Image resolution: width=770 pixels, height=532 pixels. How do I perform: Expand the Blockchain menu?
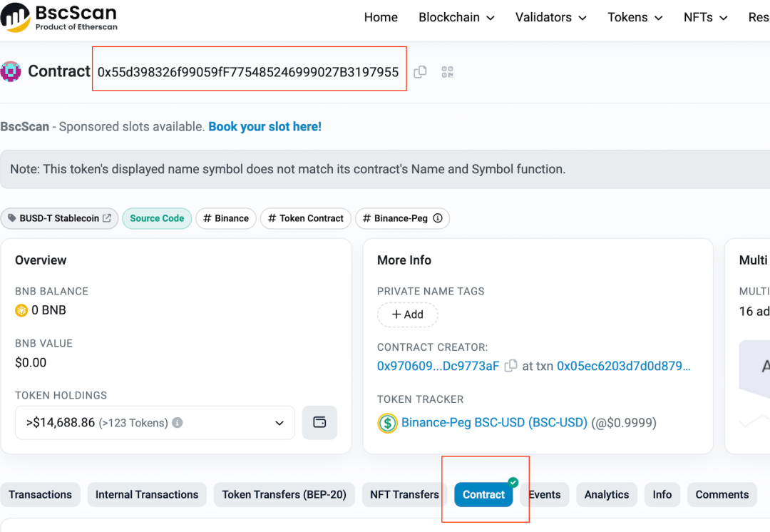point(456,17)
